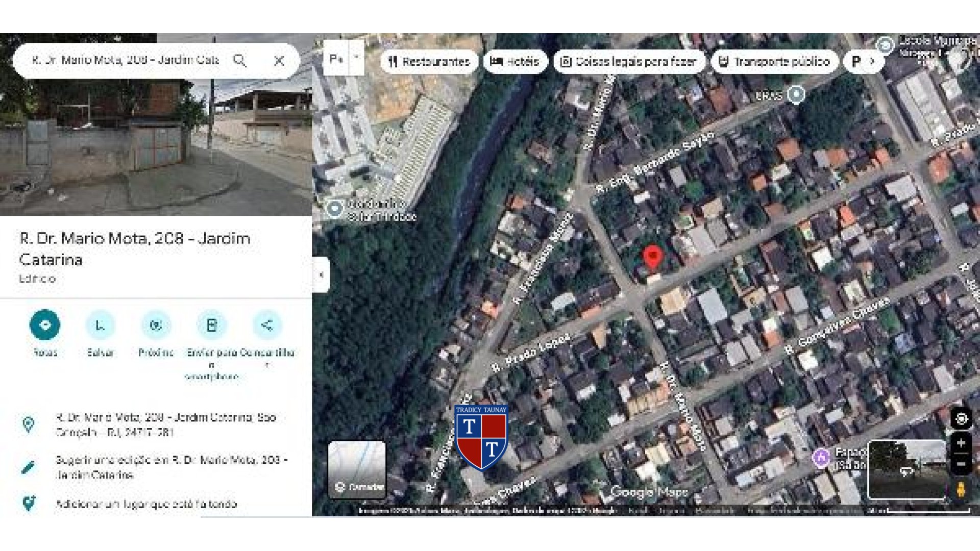Click the Street View pegman icon
The width and height of the screenshot is (980, 551).
(961, 490)
